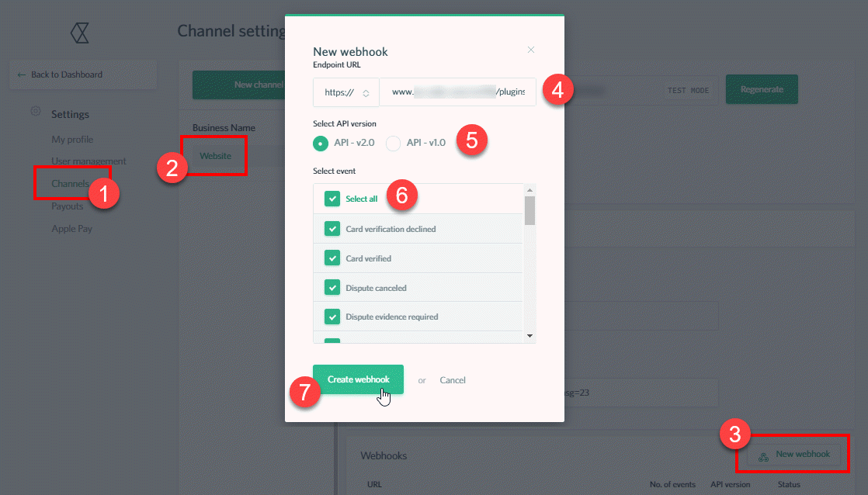
Task: Click the Settings gear icon in the sidebar
Action: point(35,112)
